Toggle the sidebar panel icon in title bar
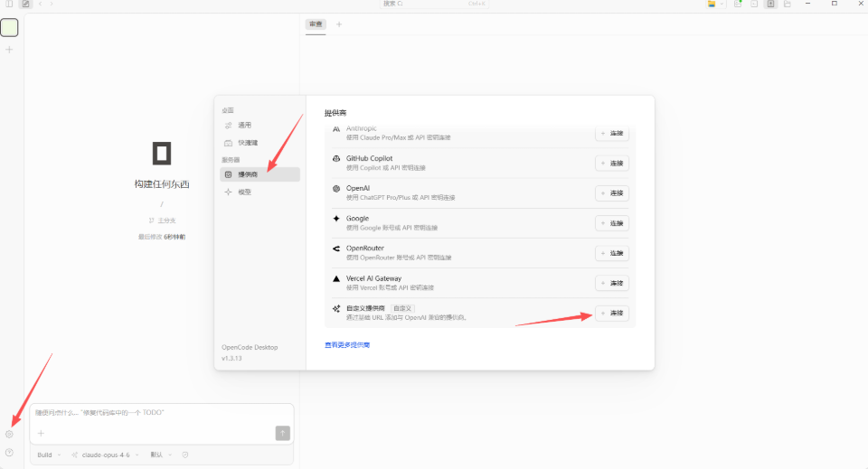 click(x=9, y=4)
